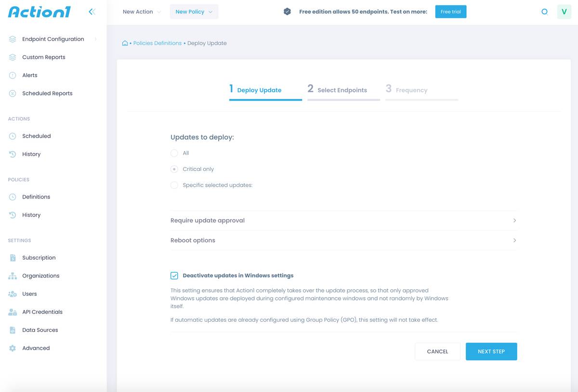The height and width of the screenshot is (392, 578).
Task: Expand Require update approval section
Action: click(x=343, y=221)
